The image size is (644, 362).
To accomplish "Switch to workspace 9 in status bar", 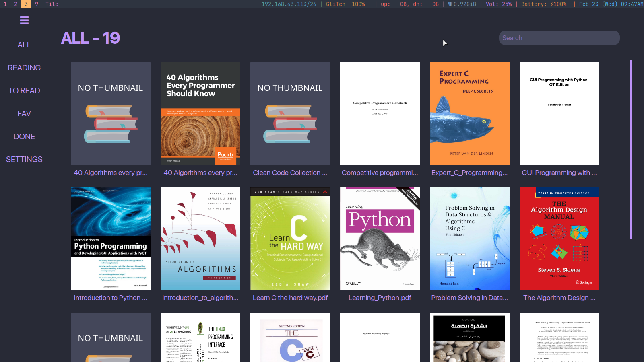I will point(37,4).
